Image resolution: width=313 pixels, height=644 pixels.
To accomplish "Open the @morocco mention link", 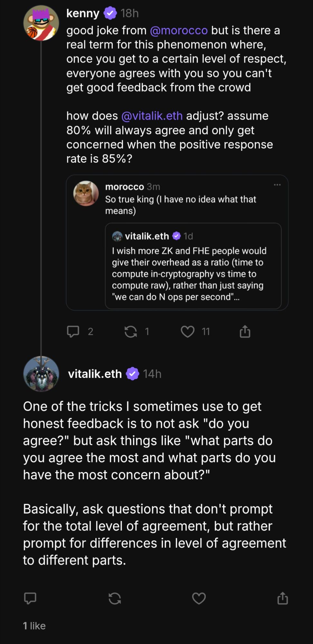I will [x=179, y=30].
